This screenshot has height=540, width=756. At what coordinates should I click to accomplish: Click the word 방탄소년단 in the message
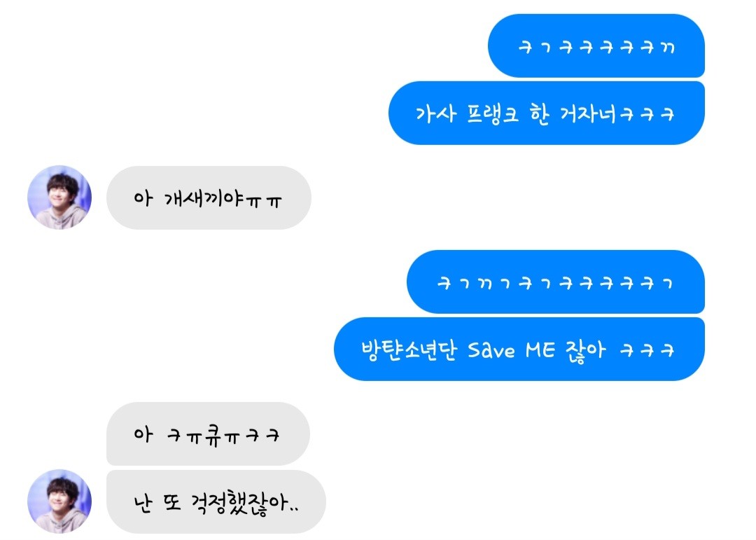(409, 350)
